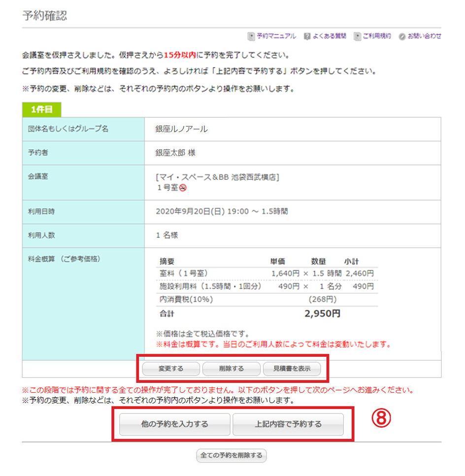Click the red circled number 8 marker
This screenshot has width=465, height=476.
pyautogui.click(x=380, y=419)
